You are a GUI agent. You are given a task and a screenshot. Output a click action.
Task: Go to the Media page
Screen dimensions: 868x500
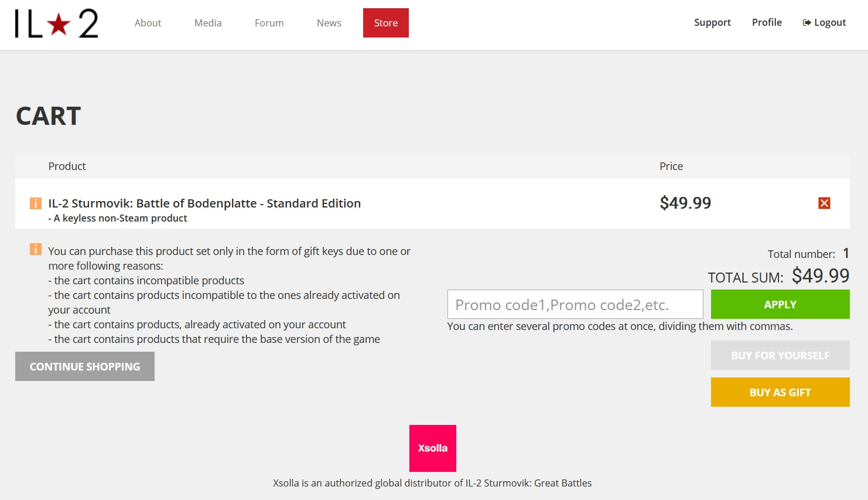point(208,23)
